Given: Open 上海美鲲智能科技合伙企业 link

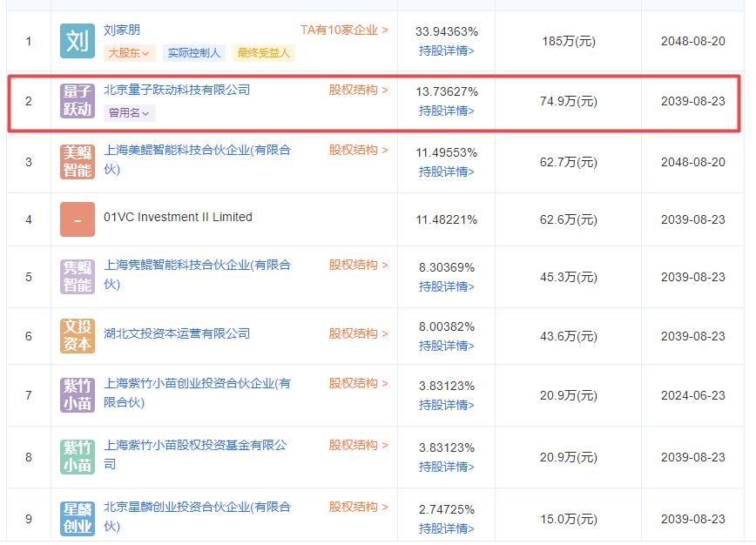Looking at the screenshot, I should [197, 159].
